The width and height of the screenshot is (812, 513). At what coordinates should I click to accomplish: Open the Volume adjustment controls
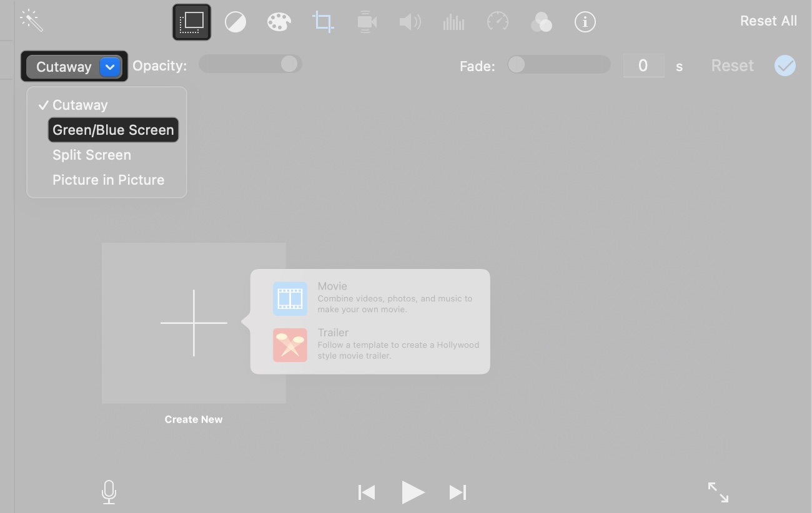(x=410, y=21)
